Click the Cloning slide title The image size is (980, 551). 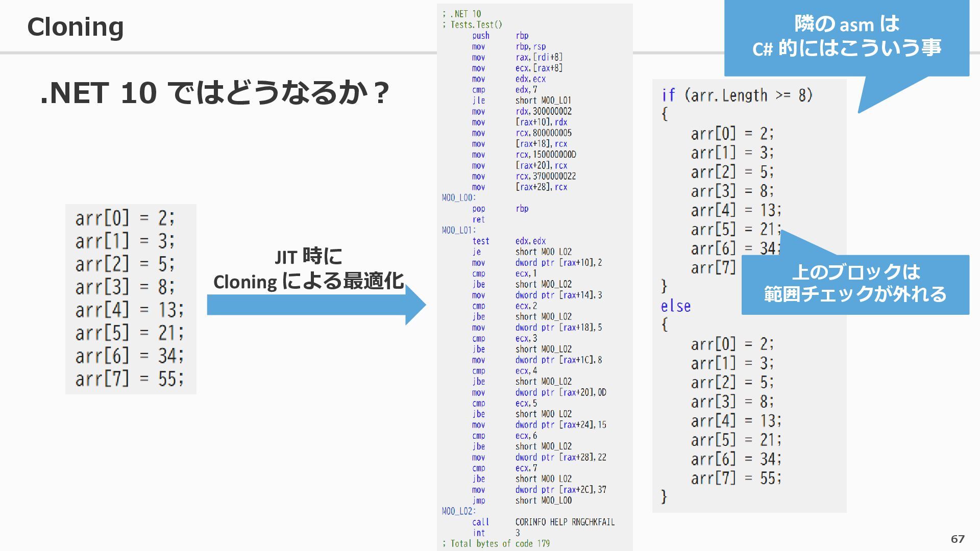point(75,27)
